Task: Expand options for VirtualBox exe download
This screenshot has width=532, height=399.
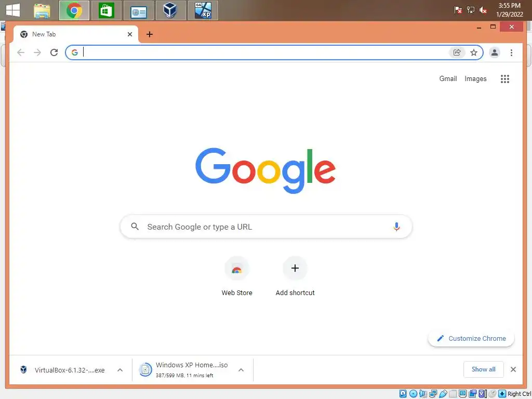Action: [x=120, y=370]
